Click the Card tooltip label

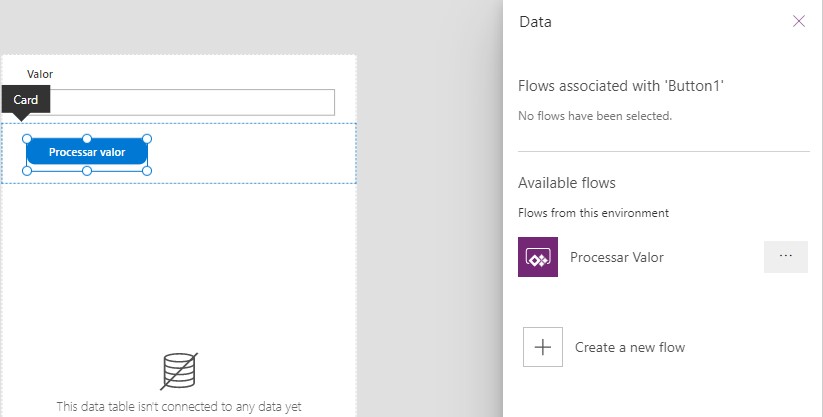(x=26, y=100)
